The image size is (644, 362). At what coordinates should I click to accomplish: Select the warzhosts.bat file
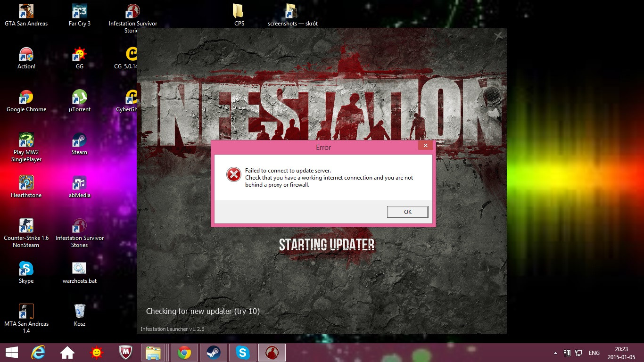79,273
